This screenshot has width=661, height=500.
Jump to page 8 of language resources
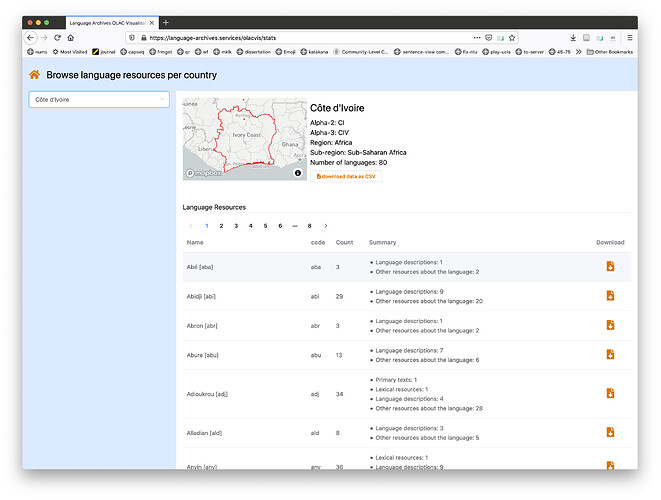tap(309, 226)
